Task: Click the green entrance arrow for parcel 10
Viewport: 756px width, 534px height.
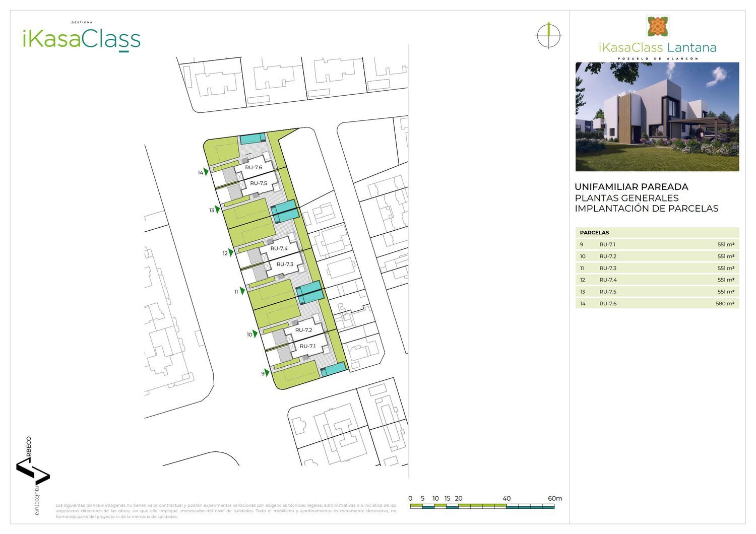Action: [x=255, y=333]
